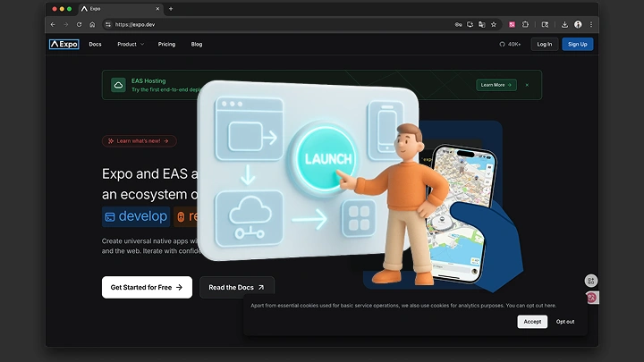This screenshot has height=362, width=644.
Task: Click the browser profile avatar
Action: 578,25
